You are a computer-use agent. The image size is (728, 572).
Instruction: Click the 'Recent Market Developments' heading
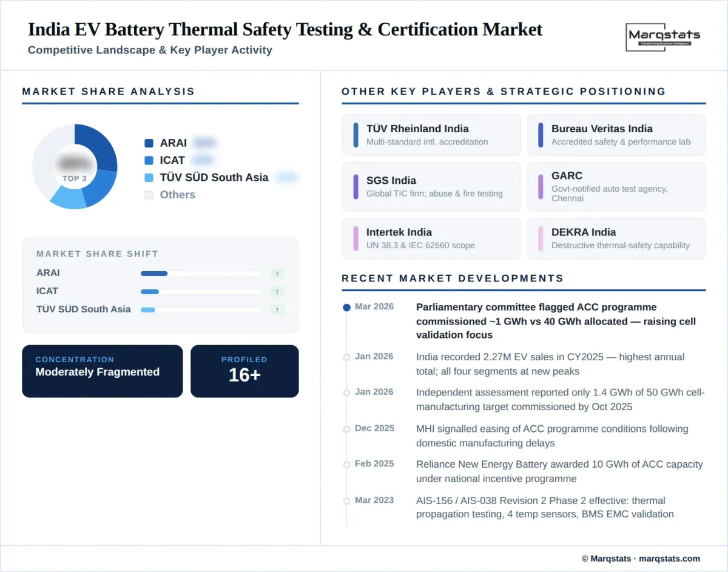(453, 278)
